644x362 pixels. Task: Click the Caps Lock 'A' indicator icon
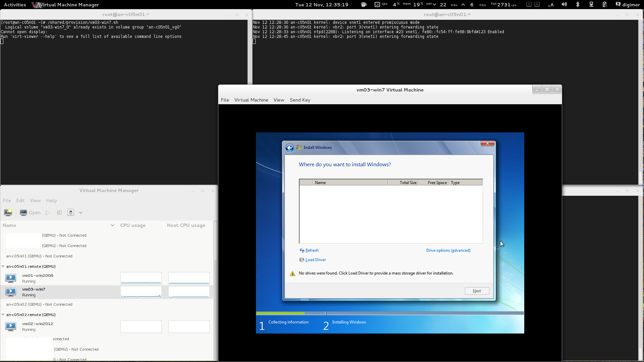[537, 4]
